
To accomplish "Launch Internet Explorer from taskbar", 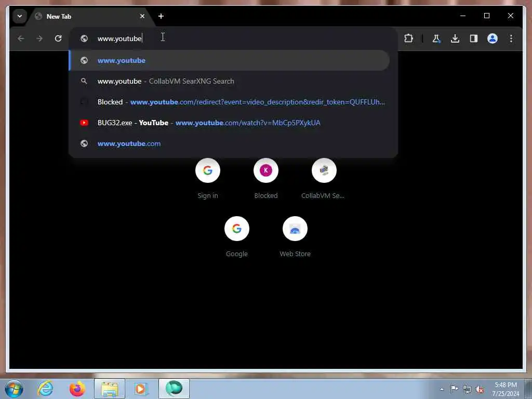I will click(x=46, y=389).
